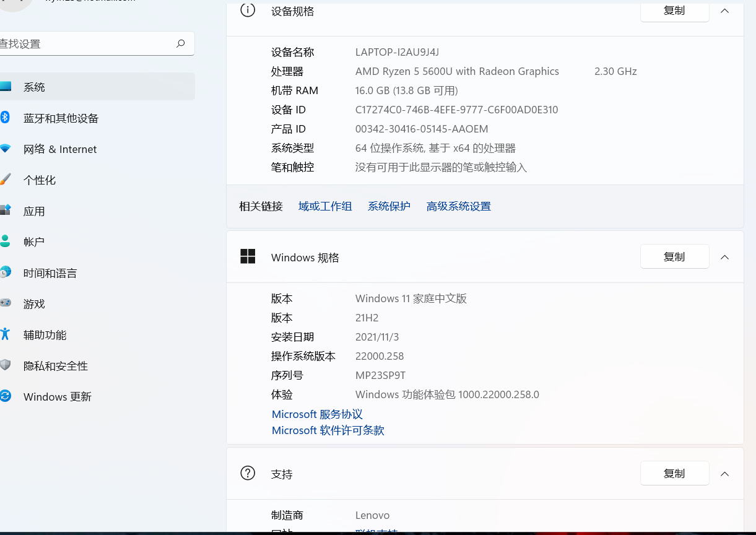756x535 pixels.
Task: Open 高级系统设置 link
Action: pos(459,206)
